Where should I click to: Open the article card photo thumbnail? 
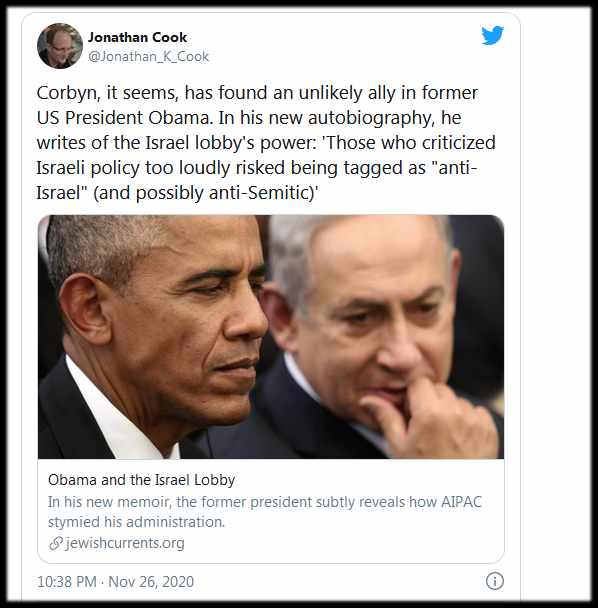tap(271, 337)
